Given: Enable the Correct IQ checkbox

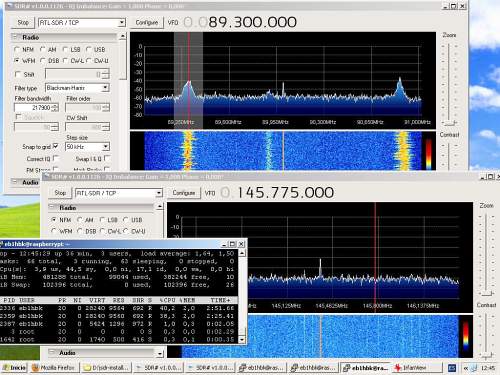Looking at the screenshot, I should 56,158.
